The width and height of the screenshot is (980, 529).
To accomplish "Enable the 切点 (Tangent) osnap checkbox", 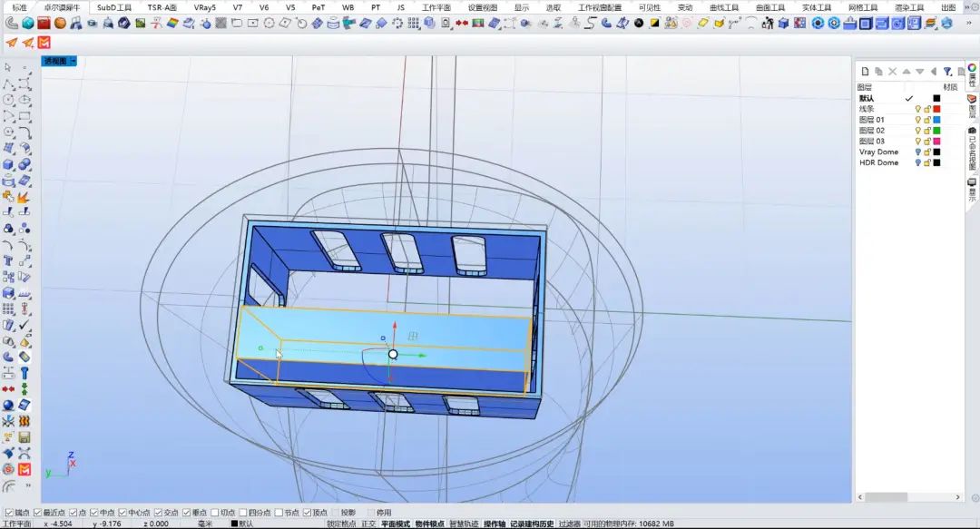I will pyautogui.click(x=215, y=513).
